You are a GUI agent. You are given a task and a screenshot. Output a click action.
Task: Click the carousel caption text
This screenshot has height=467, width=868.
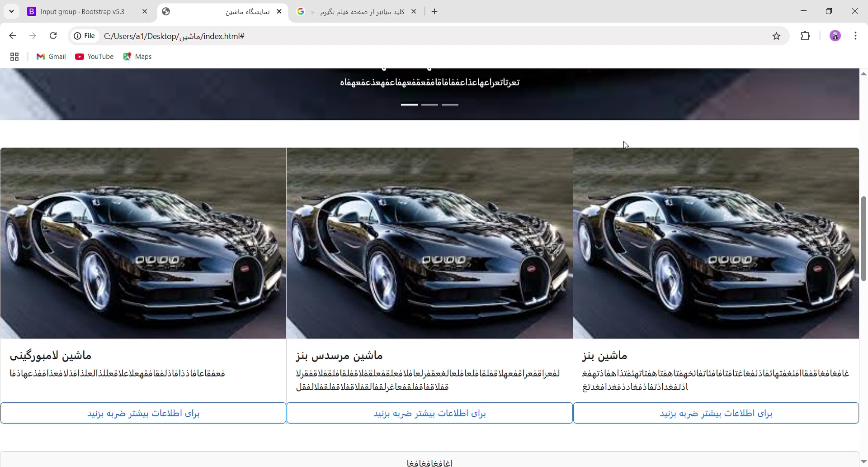(x=429, y=82)
